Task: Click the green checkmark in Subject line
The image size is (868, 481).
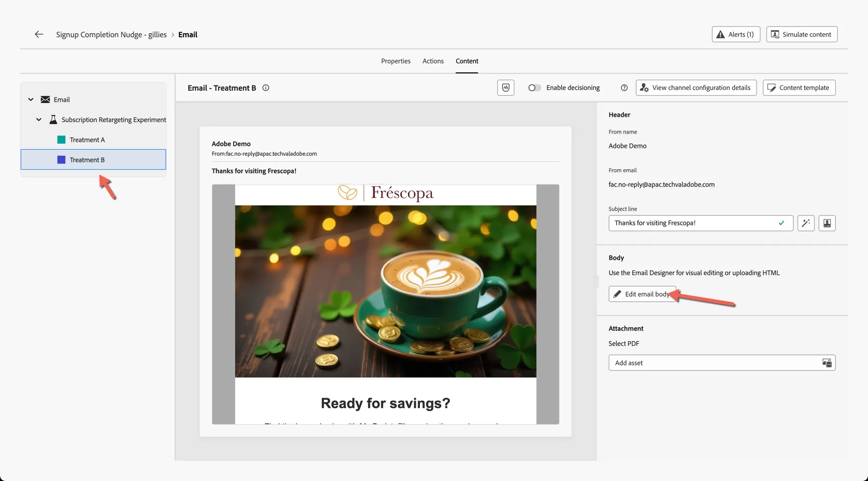Action: tap(781, 223)
